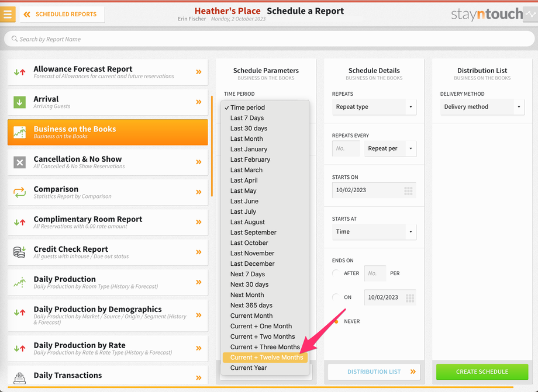Select 'Current Year' option
The image size is (538, 392).
pos(265,367)
